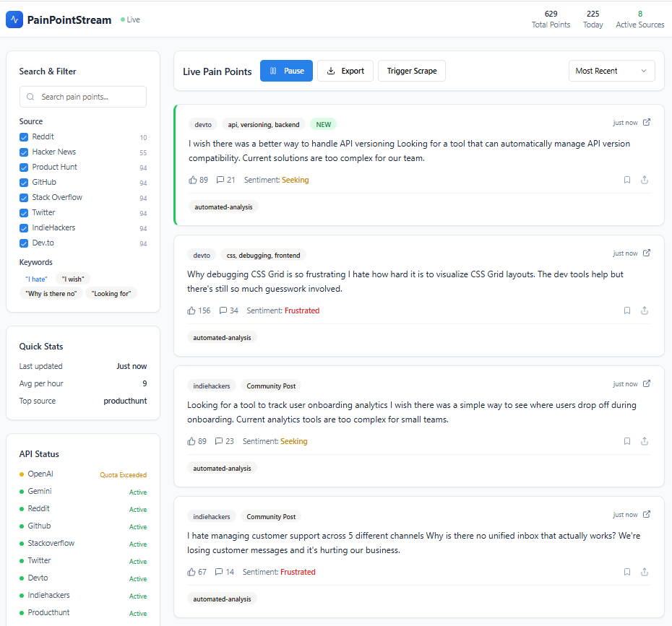Click the Sentiment: Frustrated label on CSS post
The image size is (672, 626).
(x=283, y=310)
